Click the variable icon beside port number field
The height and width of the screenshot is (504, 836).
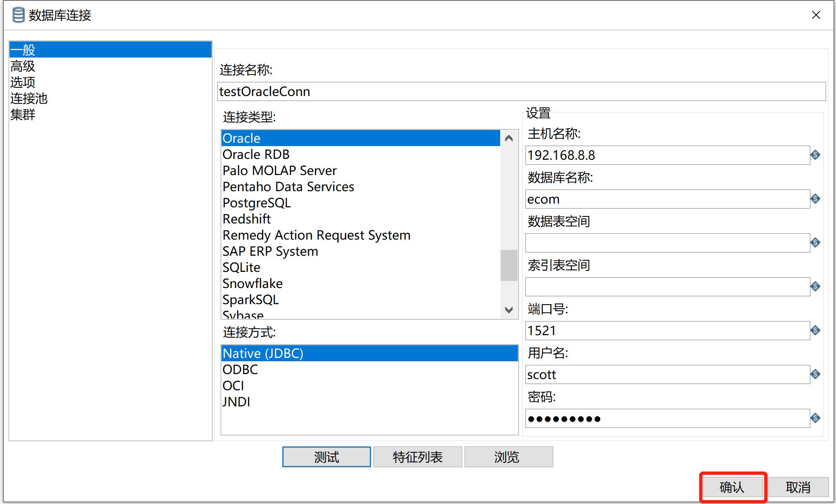tap(815, 330)
